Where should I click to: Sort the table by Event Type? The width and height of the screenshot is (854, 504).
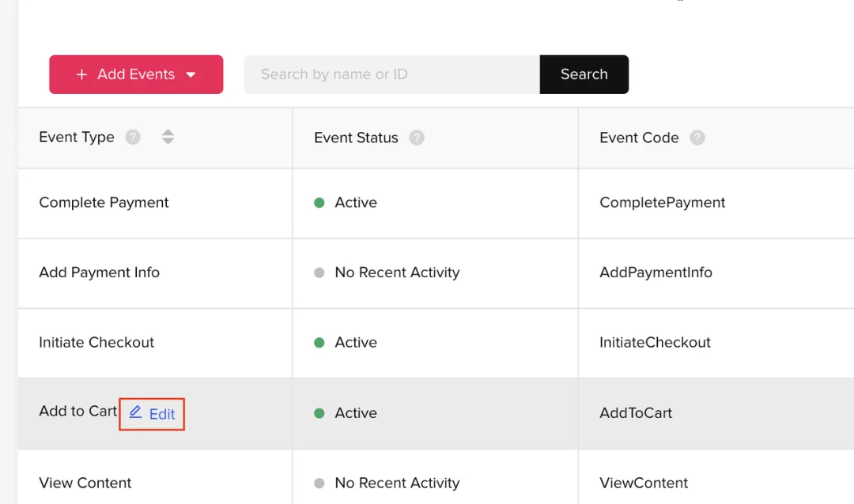tap(168, 137)
